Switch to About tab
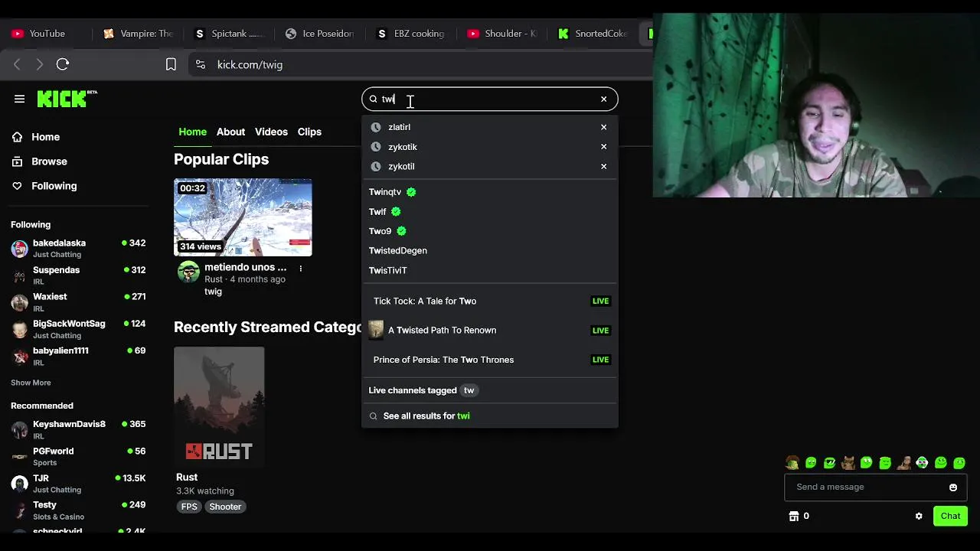The image size is (980, 551). click(x=230, y=132)
